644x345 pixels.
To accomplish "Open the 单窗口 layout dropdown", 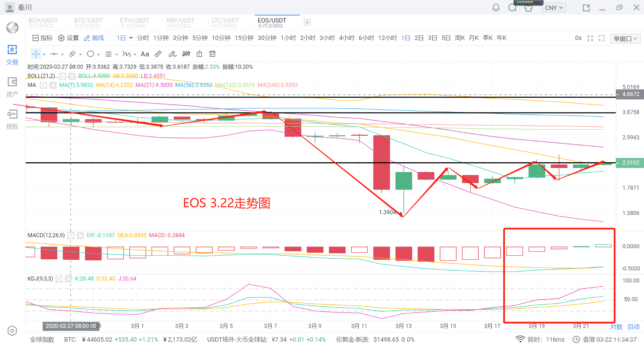I will click(x=625, y=39).
